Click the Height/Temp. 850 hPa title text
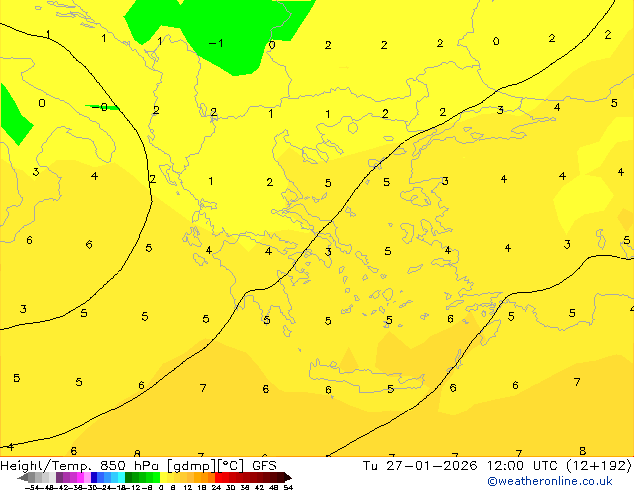The image size is (634, 490). click(80, 466)
